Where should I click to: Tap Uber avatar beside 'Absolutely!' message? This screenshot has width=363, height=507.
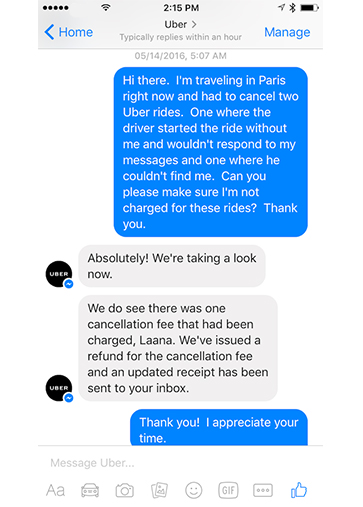point(59,274)
